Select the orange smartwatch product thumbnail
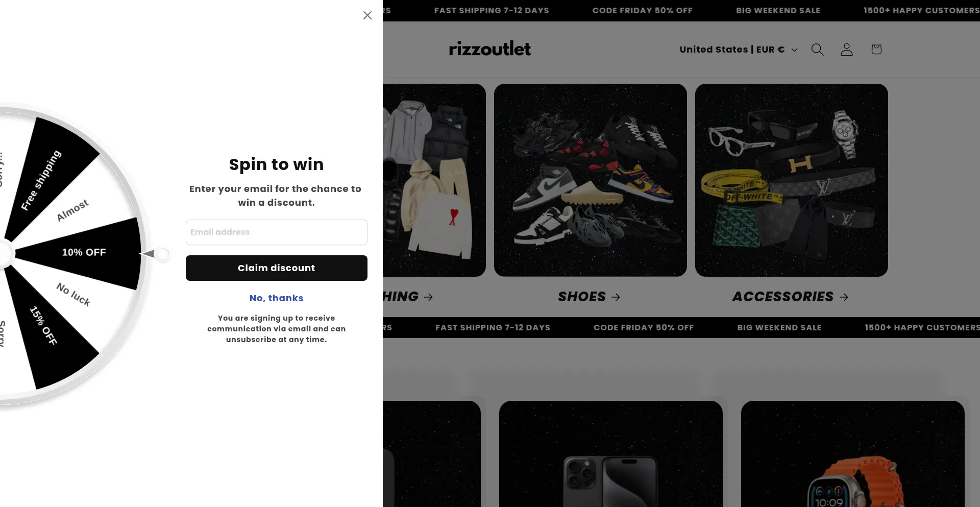The width and height of the screenshot is (980, 507). tap(853, 454)
